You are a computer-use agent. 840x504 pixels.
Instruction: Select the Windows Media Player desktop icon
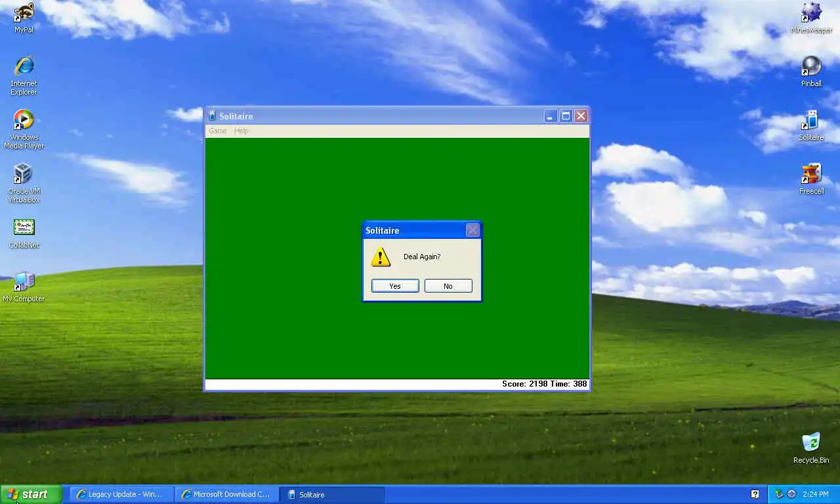[24, 129]
